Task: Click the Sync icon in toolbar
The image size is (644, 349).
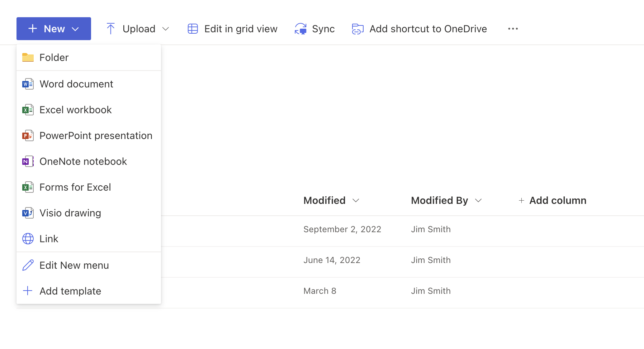Action: coord(300,29)
